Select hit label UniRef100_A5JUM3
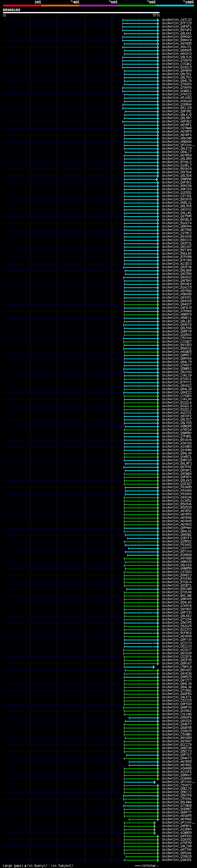Screen dimensions: 197x868 click(x=177, y=98)
